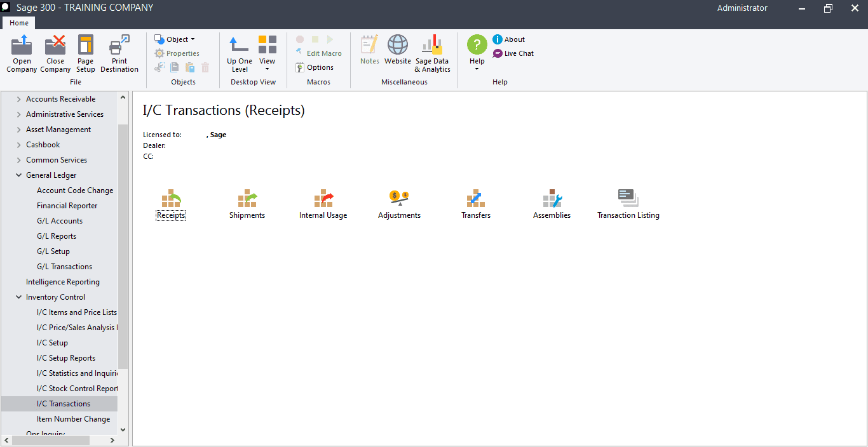Select the Cashbook tree label

click(43, 145)
